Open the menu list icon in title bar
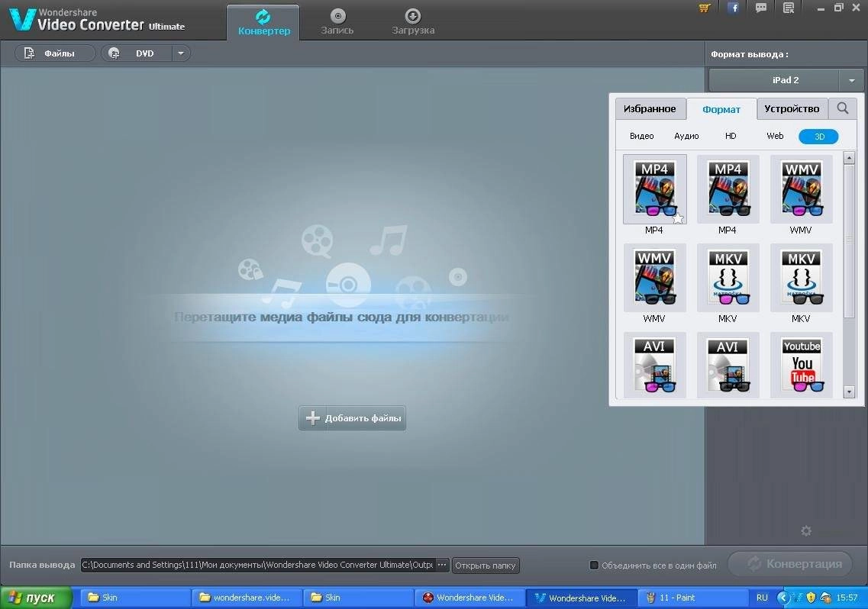Image resolution: width=868 pixels, height=609 pixels. pos(789,8)
